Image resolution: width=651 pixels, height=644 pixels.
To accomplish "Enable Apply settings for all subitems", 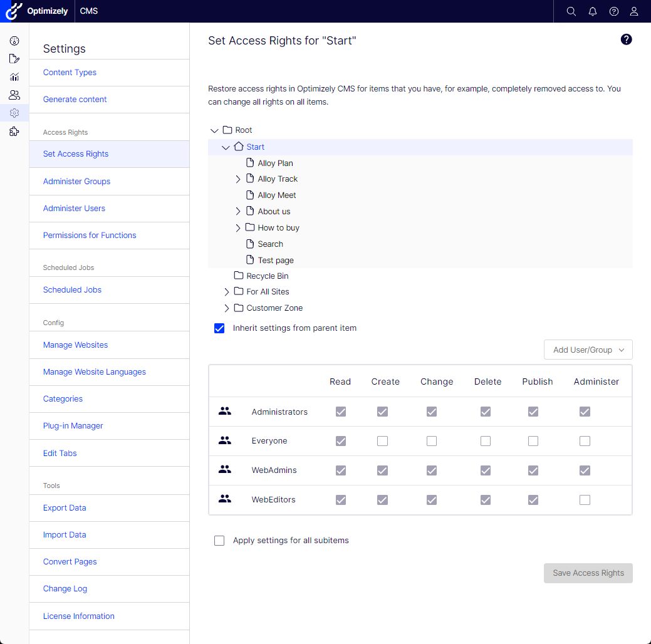I will [x=219, y=541].
